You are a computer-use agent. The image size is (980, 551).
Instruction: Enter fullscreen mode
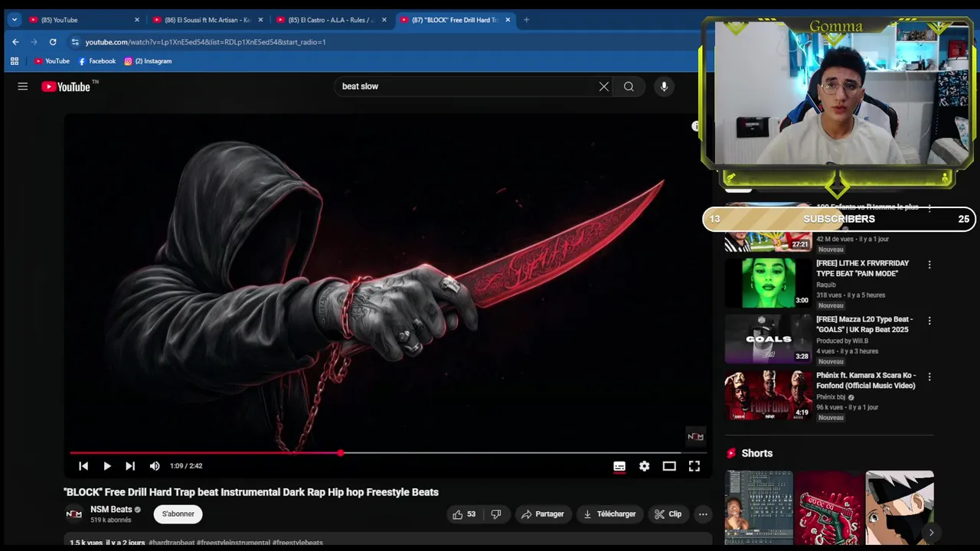click(694, 466)
